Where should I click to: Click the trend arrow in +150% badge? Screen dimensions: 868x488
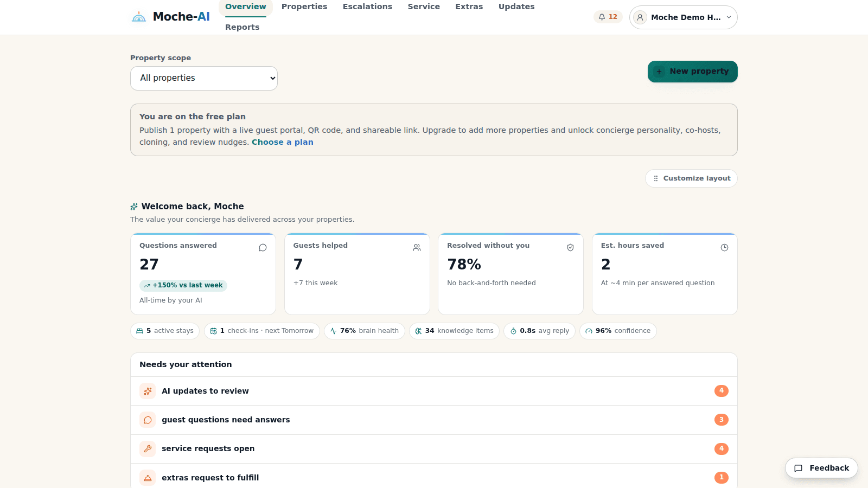tap(147, 286)
